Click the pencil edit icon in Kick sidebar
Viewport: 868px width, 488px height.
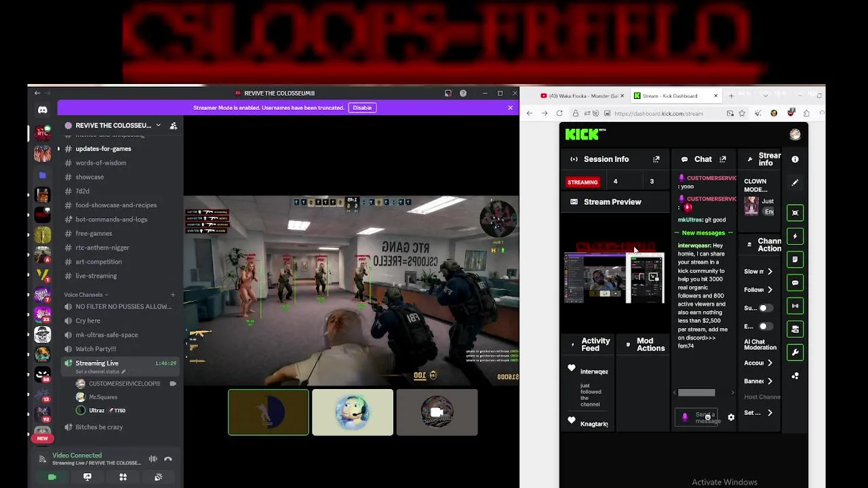(x=795, y=182)
